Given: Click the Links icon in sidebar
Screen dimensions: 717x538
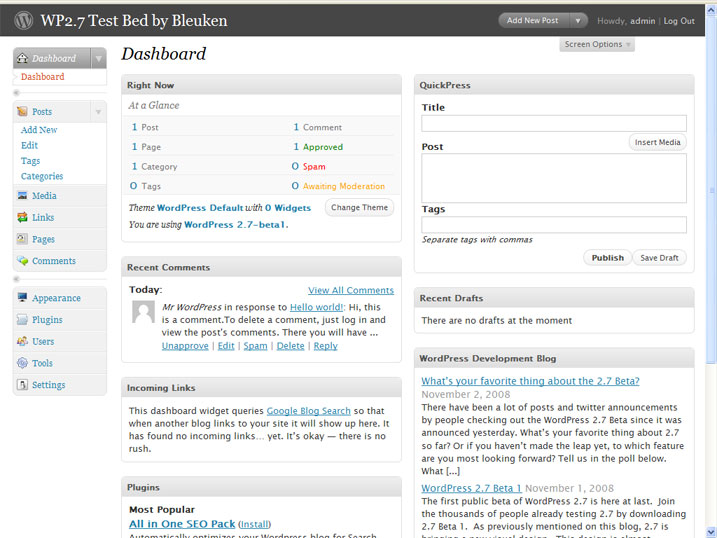Looking at the screenshot, I should [x=22, y=217].
